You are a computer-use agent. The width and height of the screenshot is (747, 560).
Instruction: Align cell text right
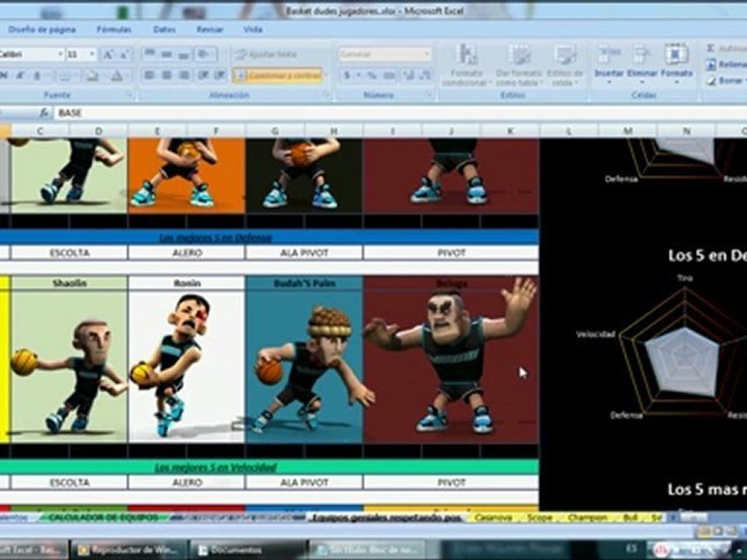(x=184, y=75)
